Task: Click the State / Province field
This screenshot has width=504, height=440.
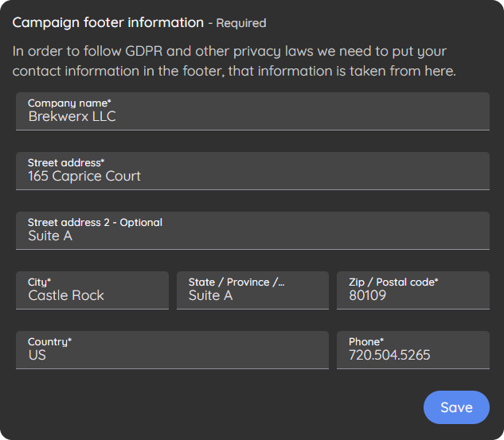Action: coord(252,290)
